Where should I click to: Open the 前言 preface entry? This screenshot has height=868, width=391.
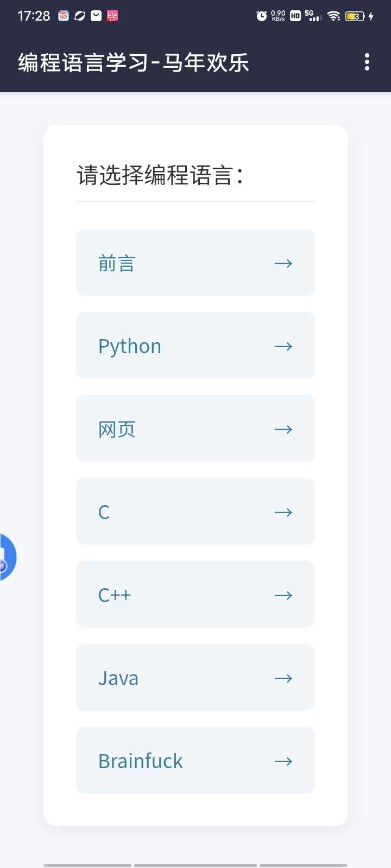[117, 264]
